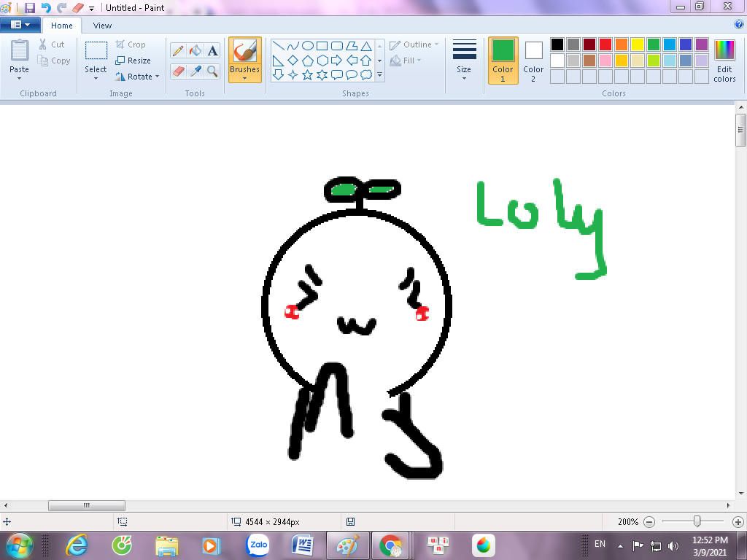The image size is (747, 560).
Task: Select the Text tool
Action: point(212,50)
